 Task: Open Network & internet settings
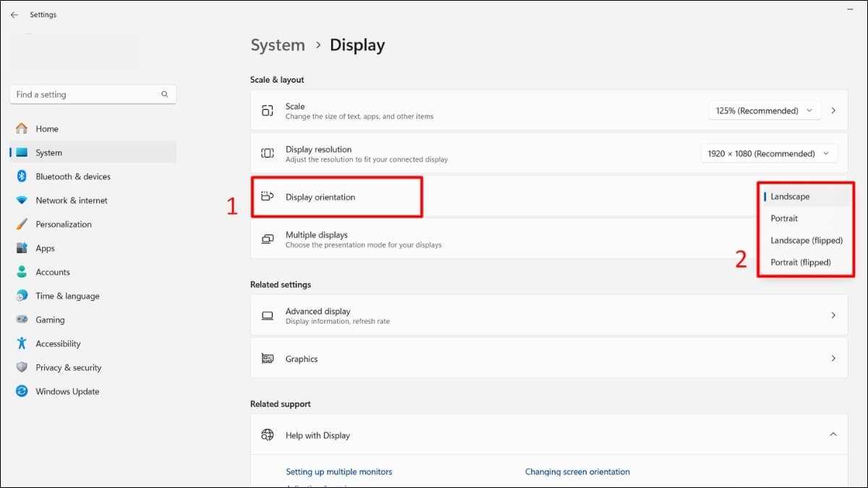point(93,200)
